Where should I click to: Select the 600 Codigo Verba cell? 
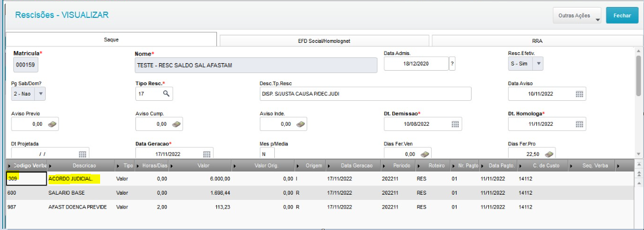(27, 193)
